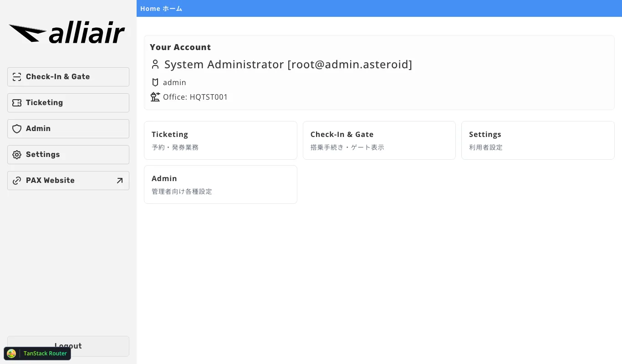The image size is (622, 364).
Task: Click the user profile icon beside System Administrator
Action: click(x=155, y=65)
